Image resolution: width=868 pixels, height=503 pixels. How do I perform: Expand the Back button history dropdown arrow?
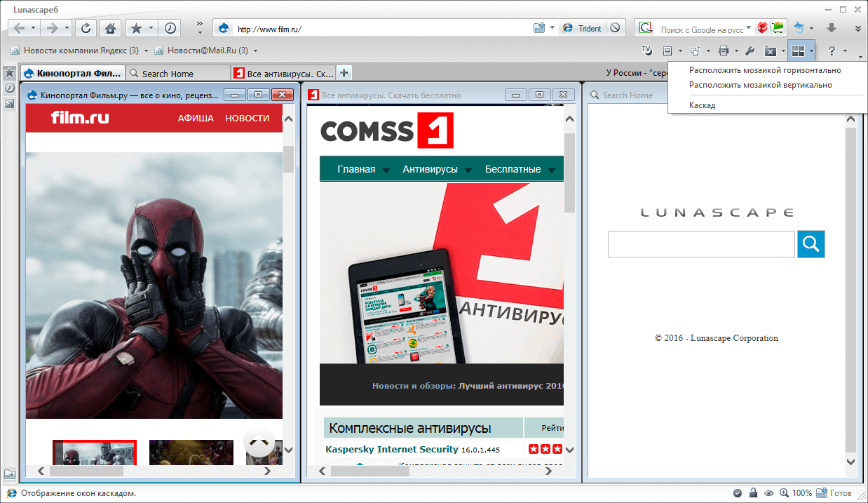click(x=34, y=28)
